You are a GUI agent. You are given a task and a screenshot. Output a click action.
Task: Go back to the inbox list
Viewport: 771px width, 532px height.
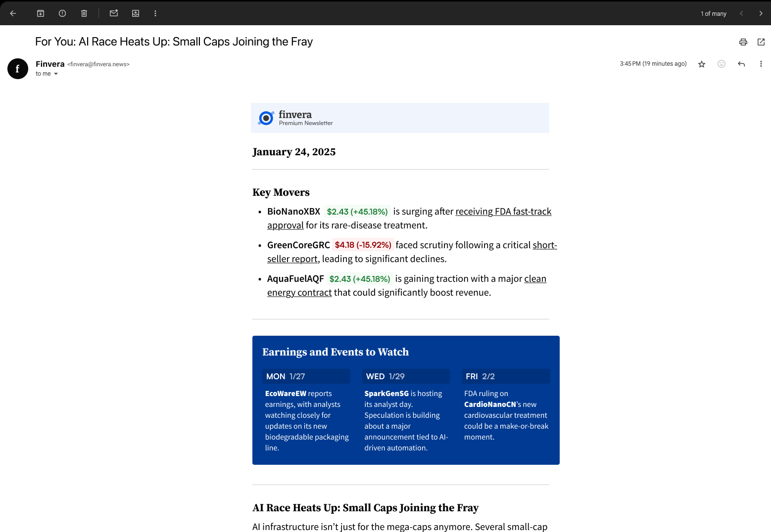[13, 13]
